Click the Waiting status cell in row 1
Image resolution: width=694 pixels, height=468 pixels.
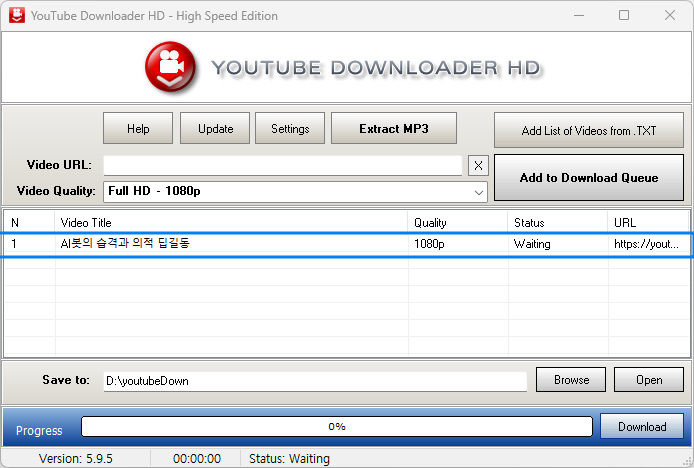[x=532, y=244]
